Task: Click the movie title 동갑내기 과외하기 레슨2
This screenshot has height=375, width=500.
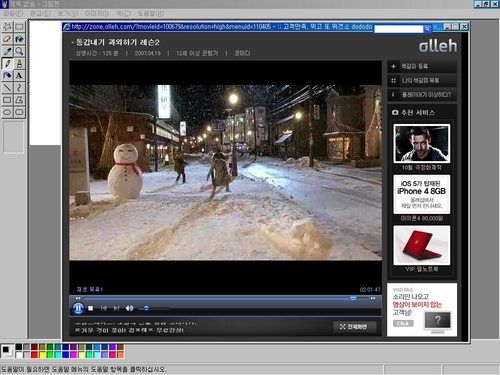Action: click(x=118, y=42)
